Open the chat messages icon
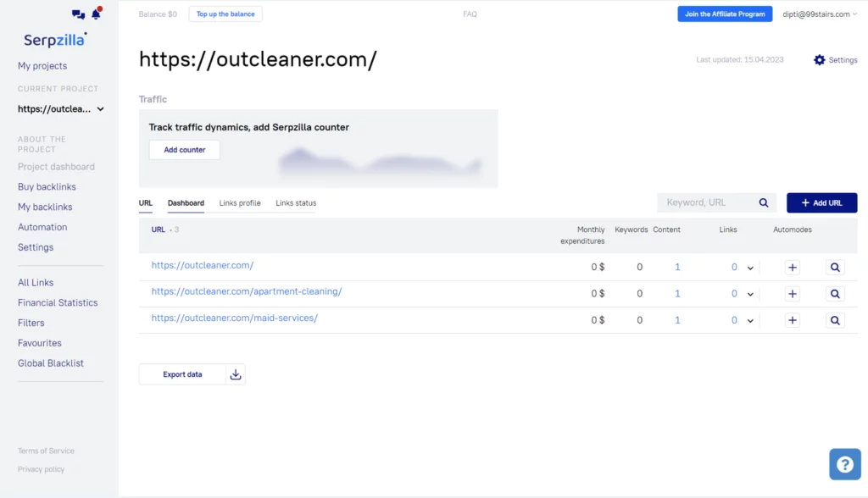Screen dimensions: 868x498 [x=78, y=14]
